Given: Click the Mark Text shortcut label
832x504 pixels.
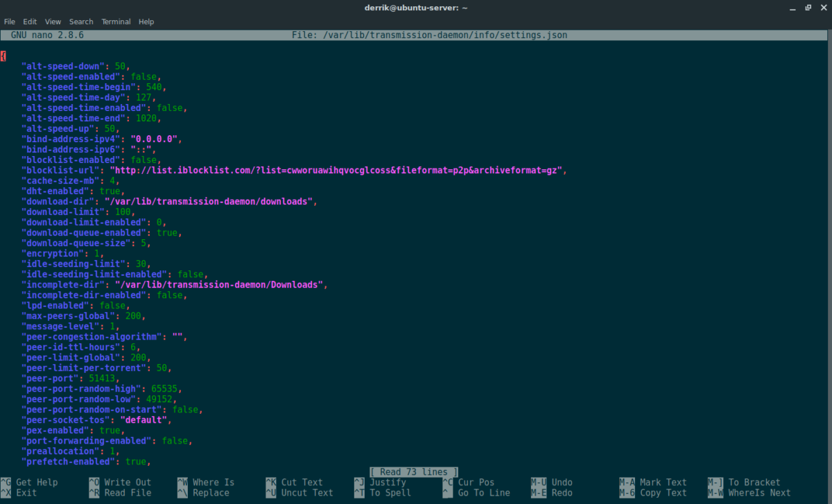Looking at the screenshot, I should tap(664, 483).
